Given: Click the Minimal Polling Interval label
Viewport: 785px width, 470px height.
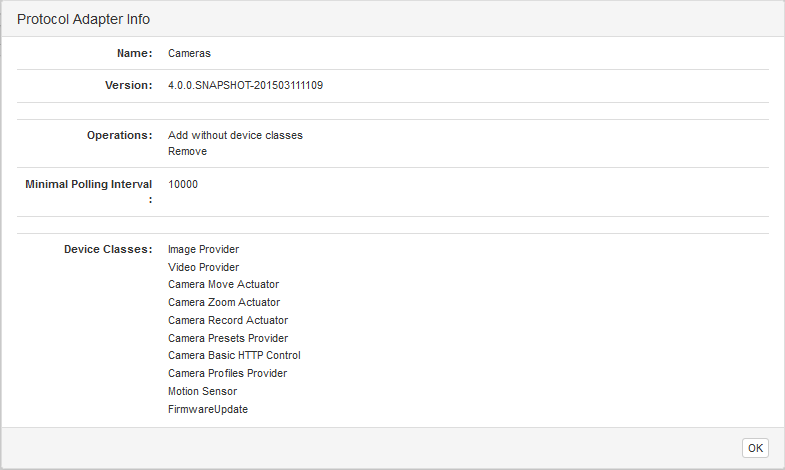Looking at the screenshot, I should [89, 184].
